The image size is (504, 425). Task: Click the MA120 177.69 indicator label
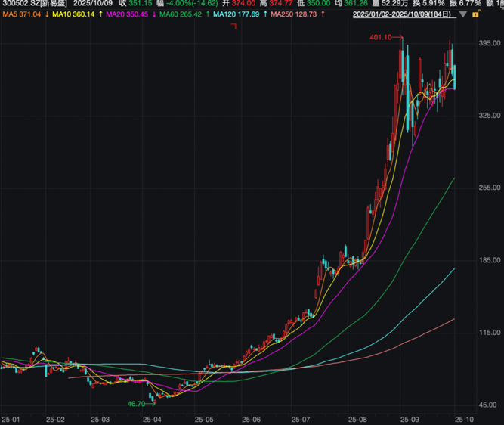(x=236, y=14)
